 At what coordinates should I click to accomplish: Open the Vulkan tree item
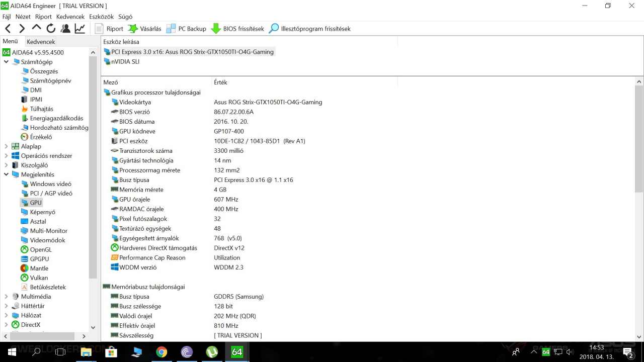pyautogui.click(x=34, y=278)
